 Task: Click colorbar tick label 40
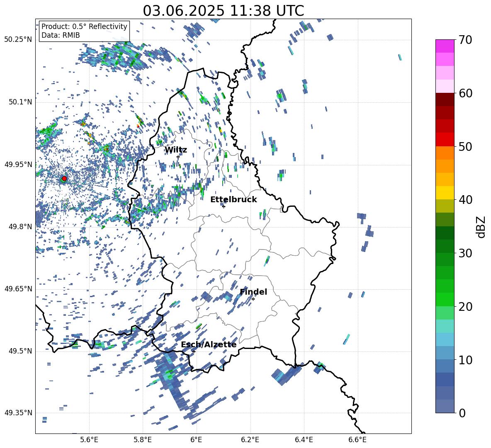[x=465, y=200]
